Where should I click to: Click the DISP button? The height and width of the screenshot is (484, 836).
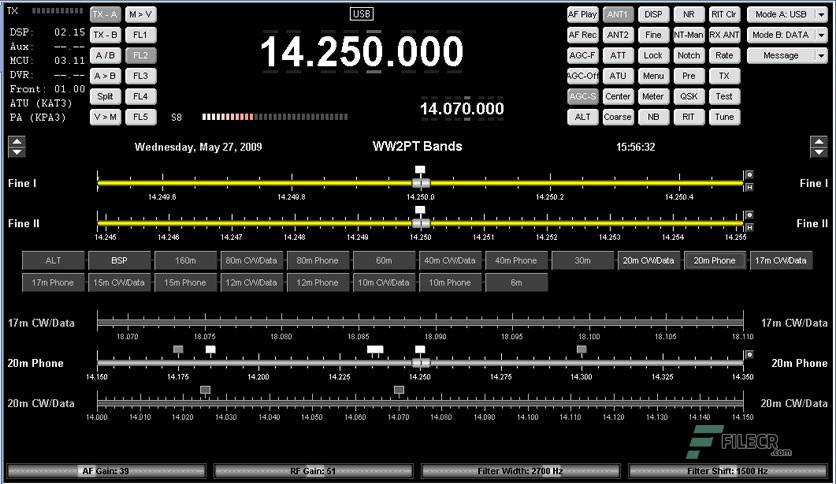[653, 14]
